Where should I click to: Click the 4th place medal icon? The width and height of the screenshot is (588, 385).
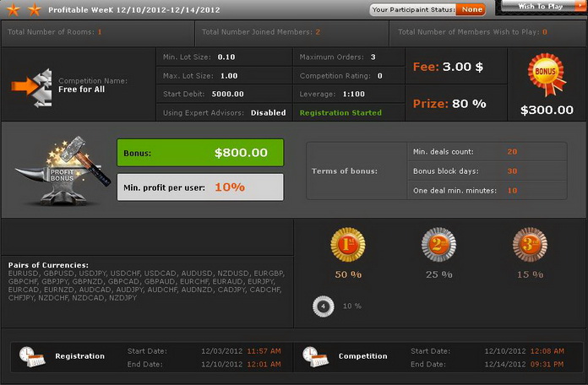(x=323, y=306)
